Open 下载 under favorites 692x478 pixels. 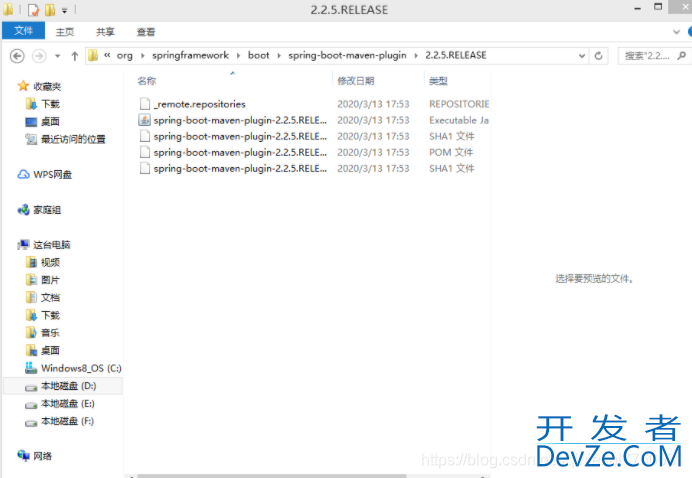point(50,104)
